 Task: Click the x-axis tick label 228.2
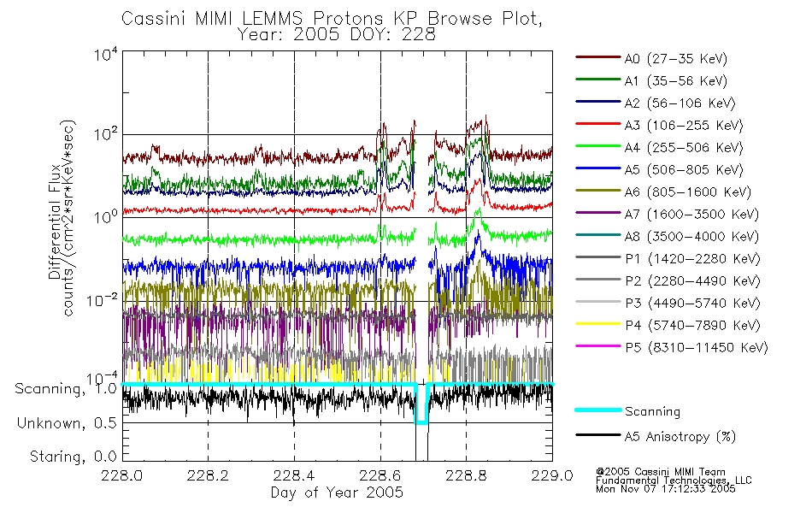(208, 475)
